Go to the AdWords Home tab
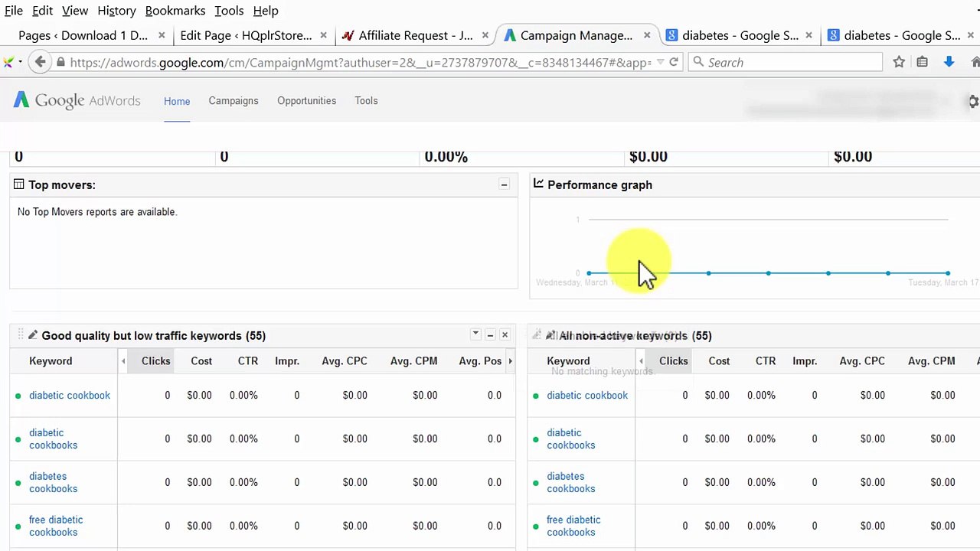This screenshot has height=551, width=980. tap(177, 101)
